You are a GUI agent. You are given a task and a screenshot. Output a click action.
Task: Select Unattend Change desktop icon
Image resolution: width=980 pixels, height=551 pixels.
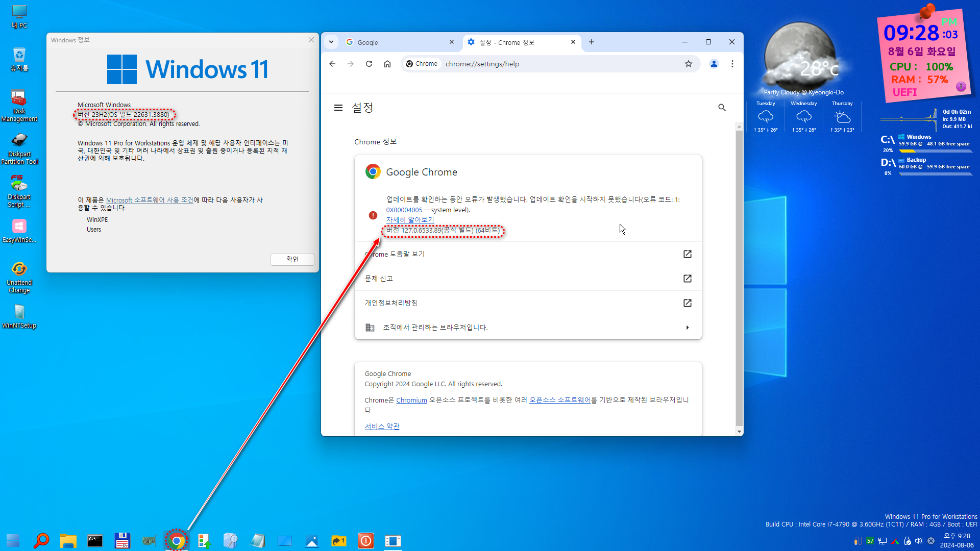tap(19, 277)
